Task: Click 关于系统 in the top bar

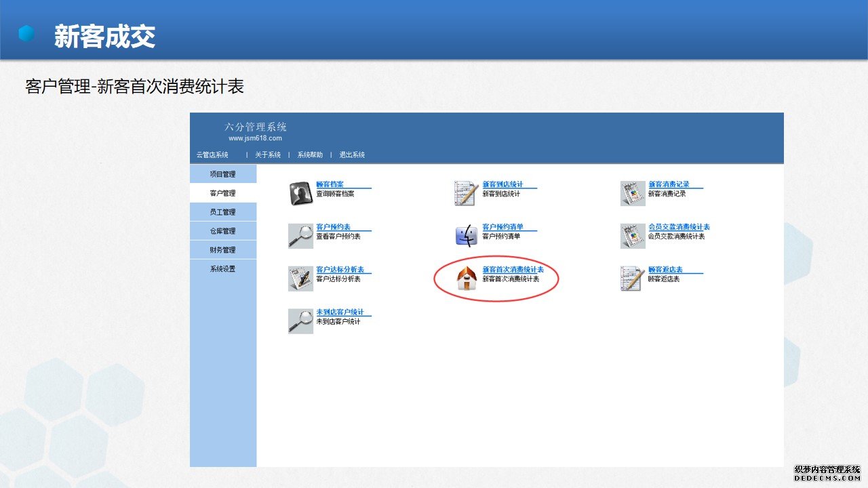Action: point(268,155)
